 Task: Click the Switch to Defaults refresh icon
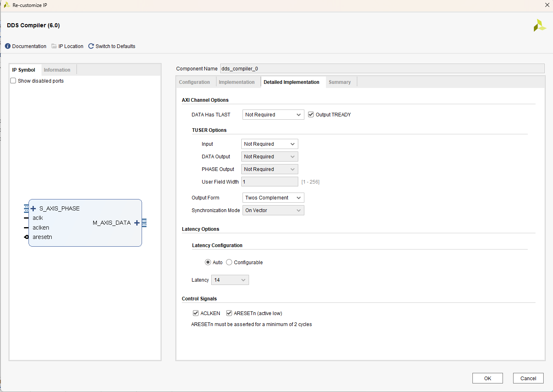pyautogui.click(x=91, y=46)
